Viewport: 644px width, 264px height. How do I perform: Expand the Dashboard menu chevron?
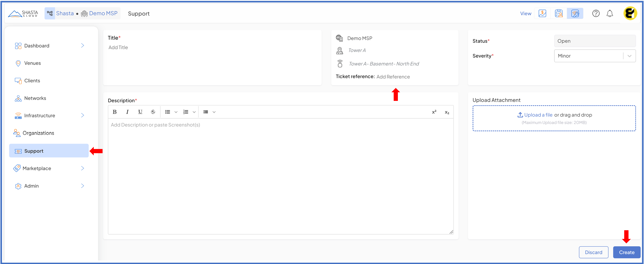82,45
